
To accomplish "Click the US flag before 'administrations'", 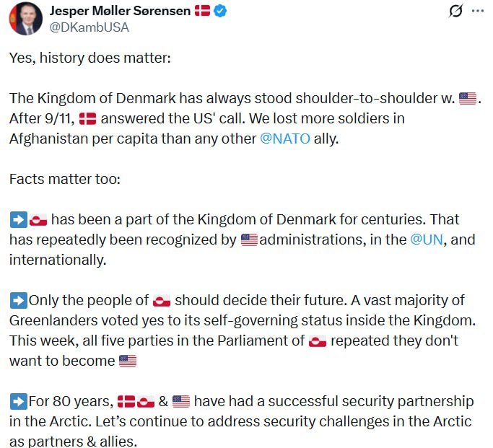I will (249, 240).
